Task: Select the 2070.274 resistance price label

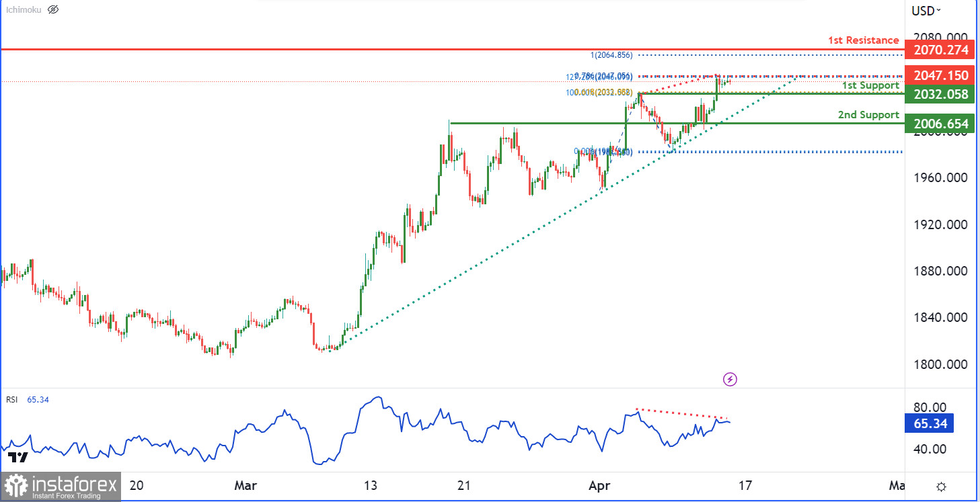Action: coord(941,50)
